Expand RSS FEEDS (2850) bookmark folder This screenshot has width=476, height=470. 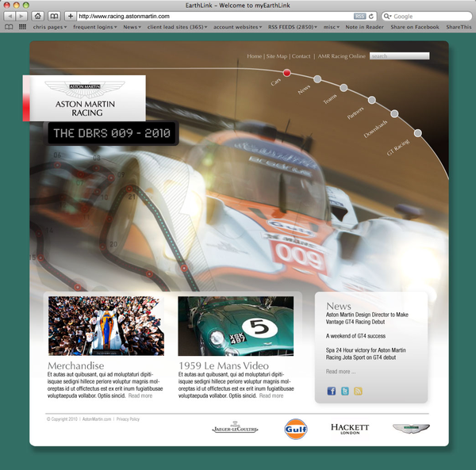tap(293, 27)
